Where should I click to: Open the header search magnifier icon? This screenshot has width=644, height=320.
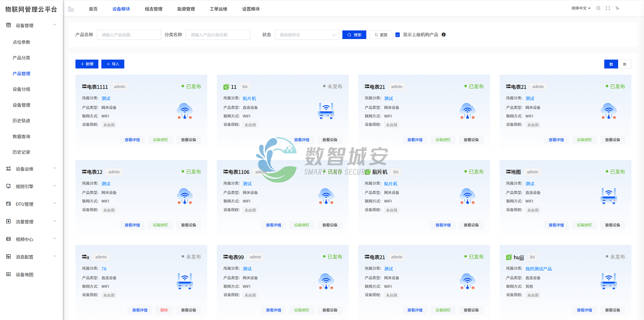(598, 8)
